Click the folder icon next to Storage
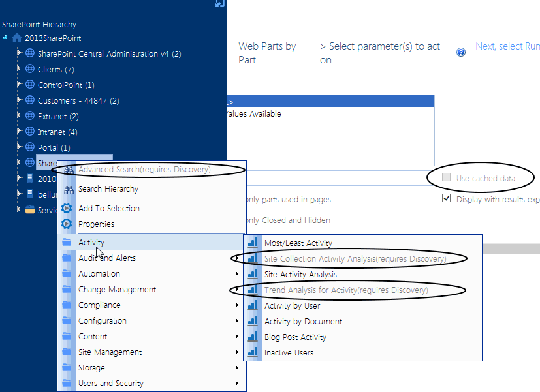This screenshot has width=540, height=392. pos(67,367)
